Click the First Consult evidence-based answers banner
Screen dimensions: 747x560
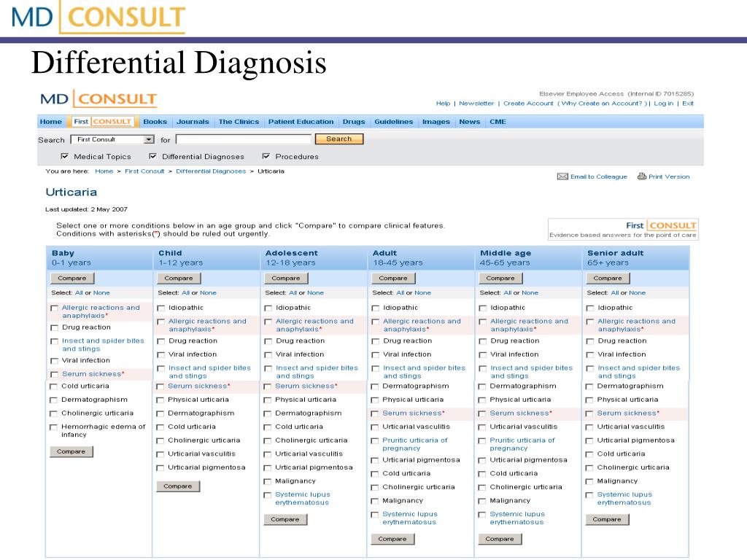click(623, 229)
